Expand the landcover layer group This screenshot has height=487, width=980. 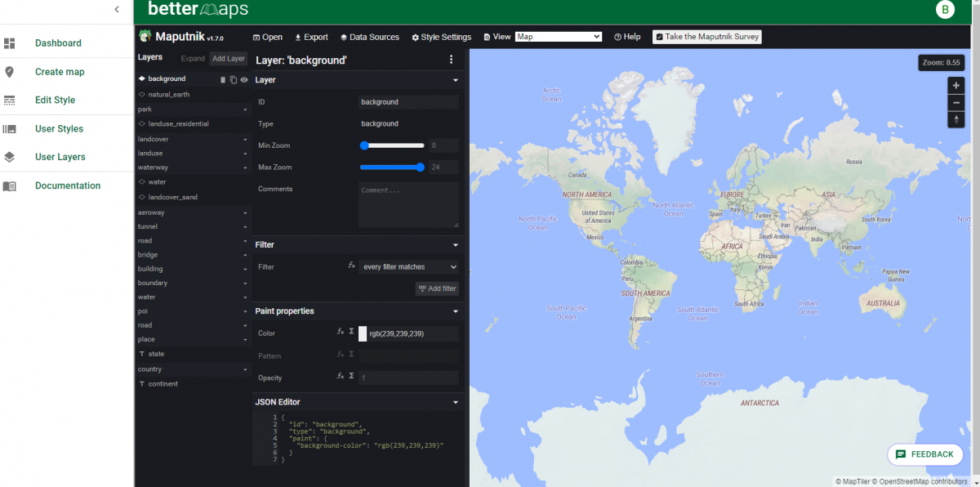pos(245,140)
